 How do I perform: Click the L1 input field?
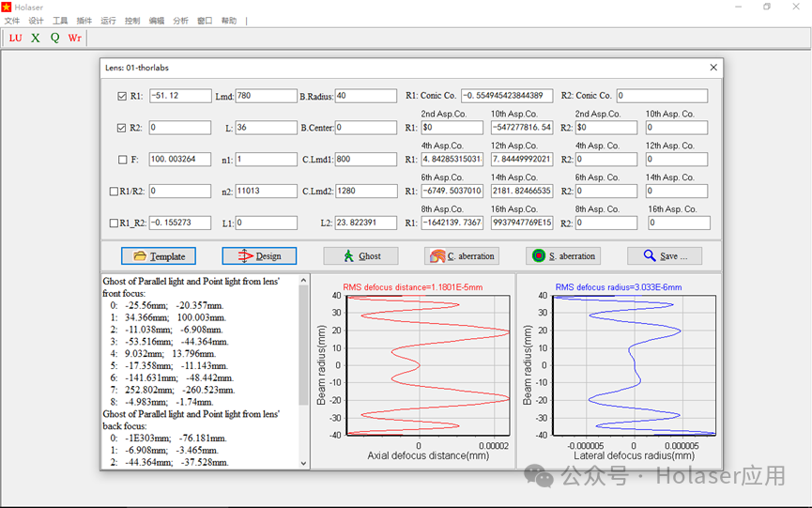tap(267, 223)
